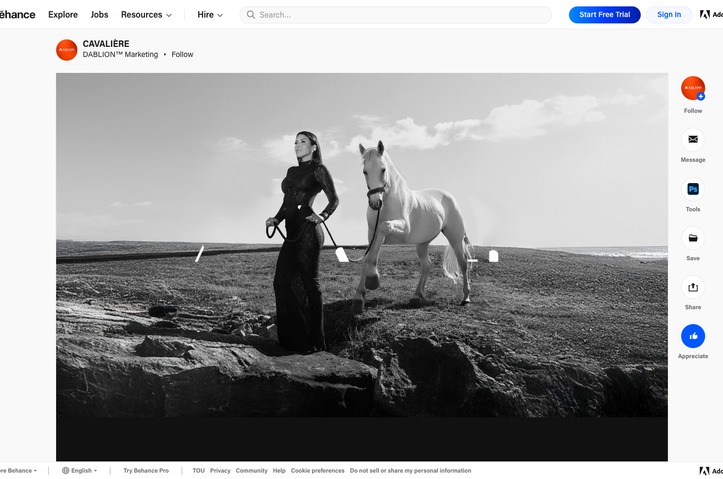Open DABLION™ Marketing profile link
723x479 pixels.
120,54
